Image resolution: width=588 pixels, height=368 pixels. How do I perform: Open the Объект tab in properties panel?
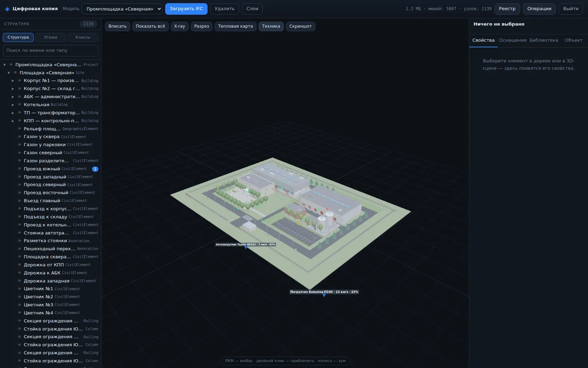[574, 40]
